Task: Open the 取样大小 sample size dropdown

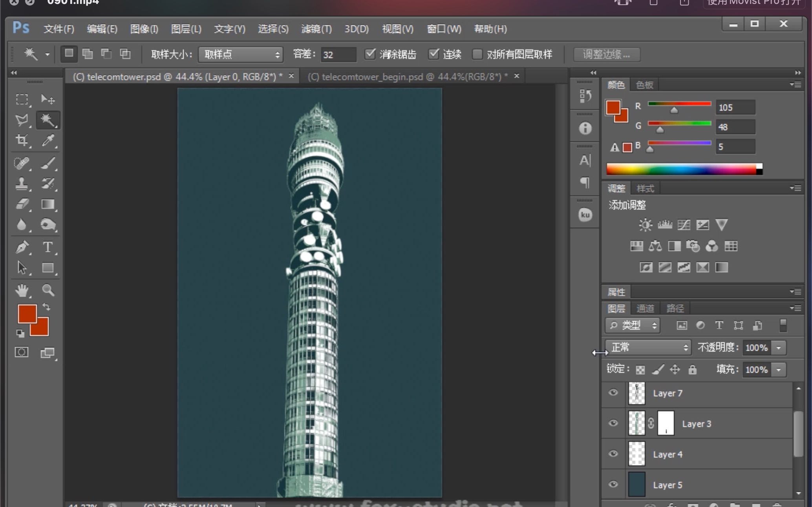Action: pyautogui.click(x=240, y=54)
